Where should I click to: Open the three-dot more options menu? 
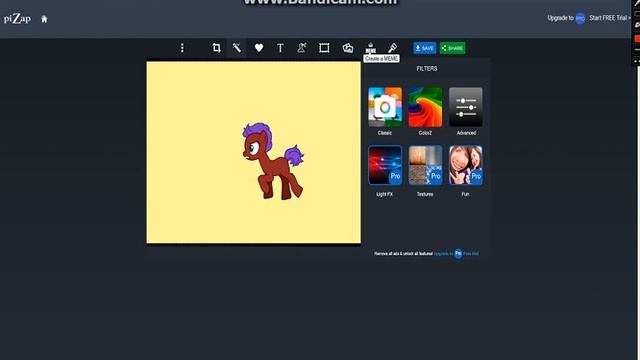pos(182,48)
